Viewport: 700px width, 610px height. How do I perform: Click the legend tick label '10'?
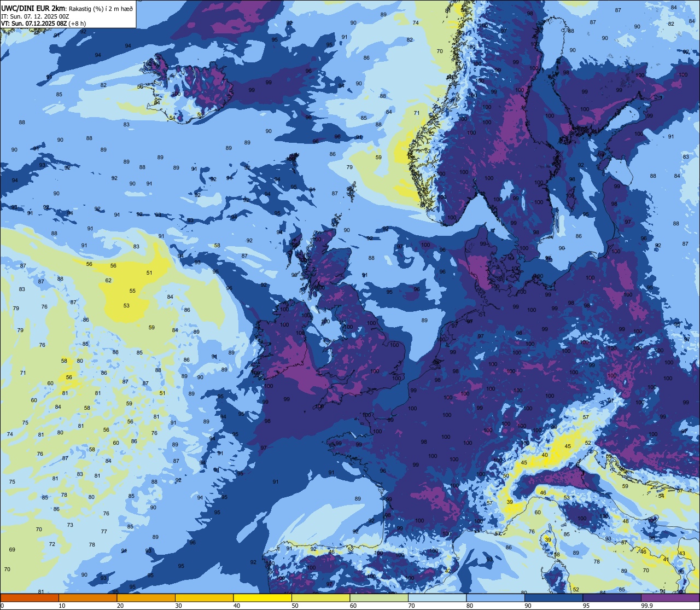point(62,606)
